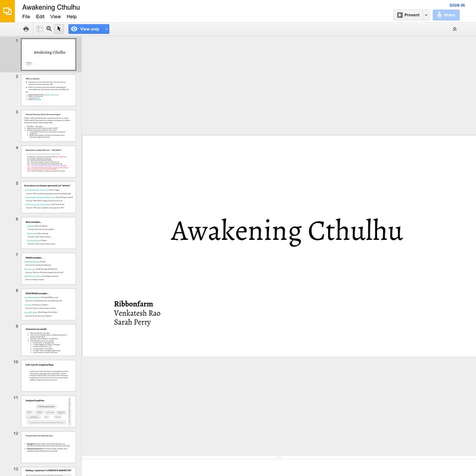Click the SIGN IN link
Screen dimensions: 476x476
[x=457, y=5]
